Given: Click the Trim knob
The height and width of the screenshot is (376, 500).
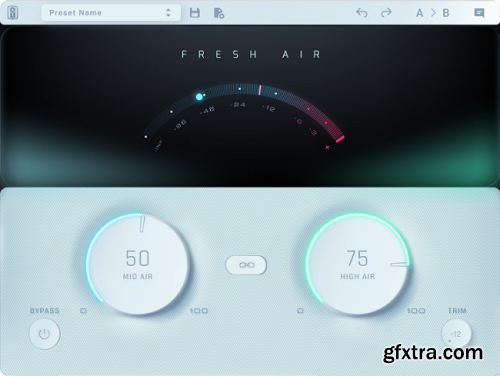Looking at the screenshot, I should coord(456,334).
